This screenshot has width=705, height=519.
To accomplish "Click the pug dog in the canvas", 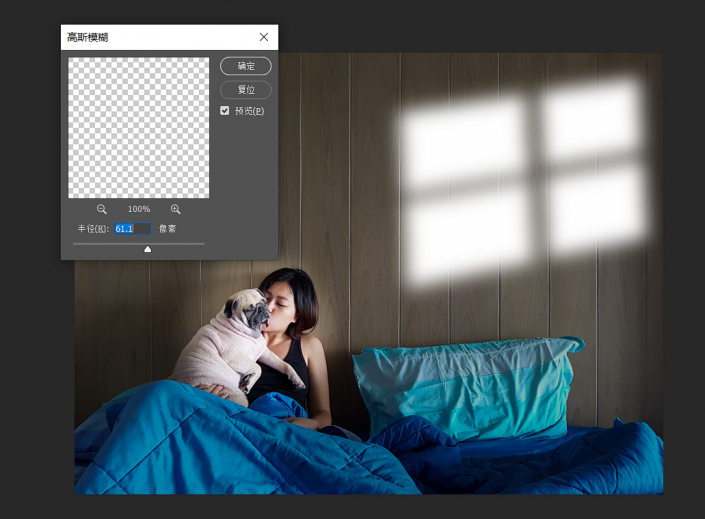I will [228, 340].
